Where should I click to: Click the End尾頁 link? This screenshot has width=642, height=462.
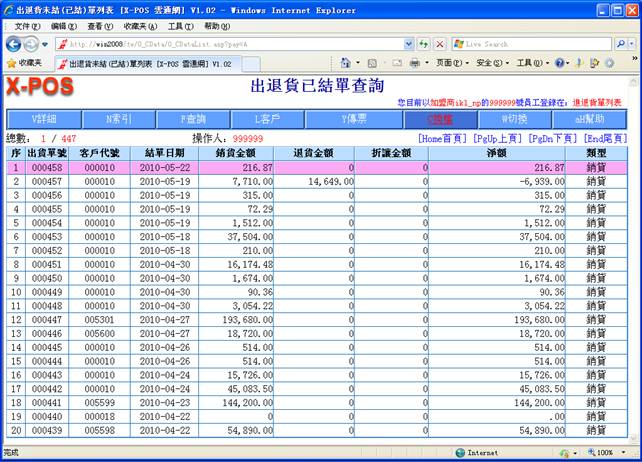604,138
